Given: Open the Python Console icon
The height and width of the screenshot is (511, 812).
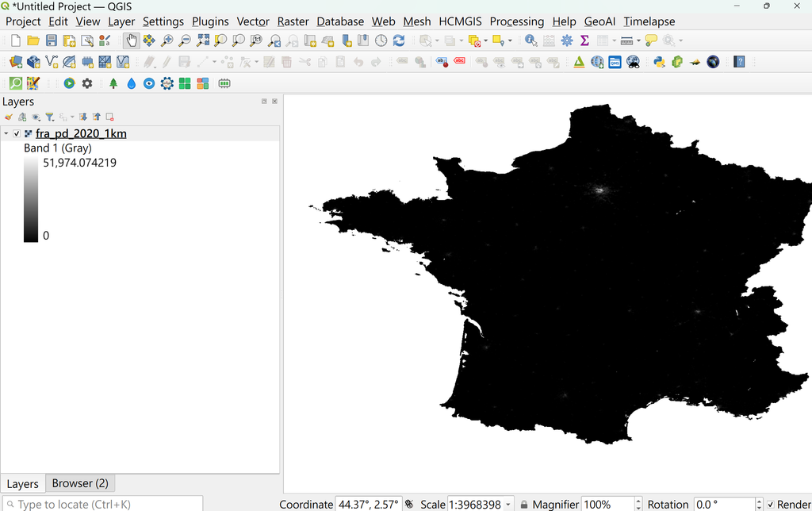Looking at the screenshot, I should coord(659,62).
